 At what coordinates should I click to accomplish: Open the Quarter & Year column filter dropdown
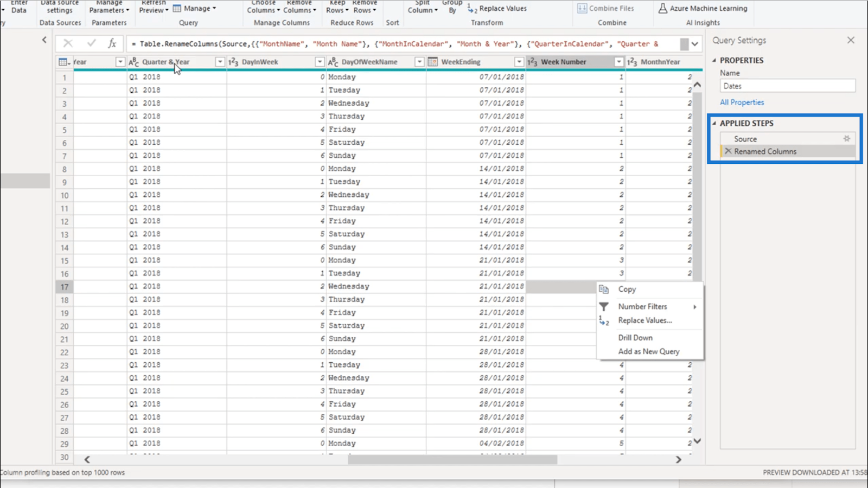click(x=220, y=62)
